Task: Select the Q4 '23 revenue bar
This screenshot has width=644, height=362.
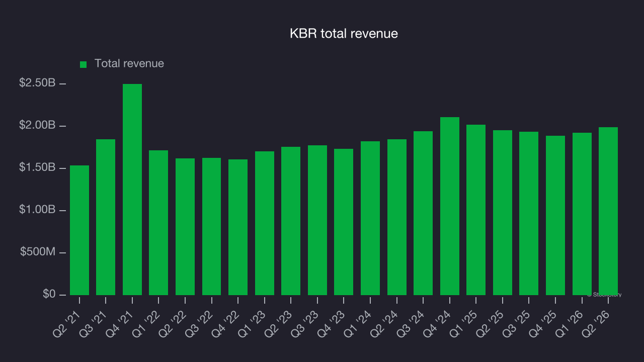Action: [344, 222]
